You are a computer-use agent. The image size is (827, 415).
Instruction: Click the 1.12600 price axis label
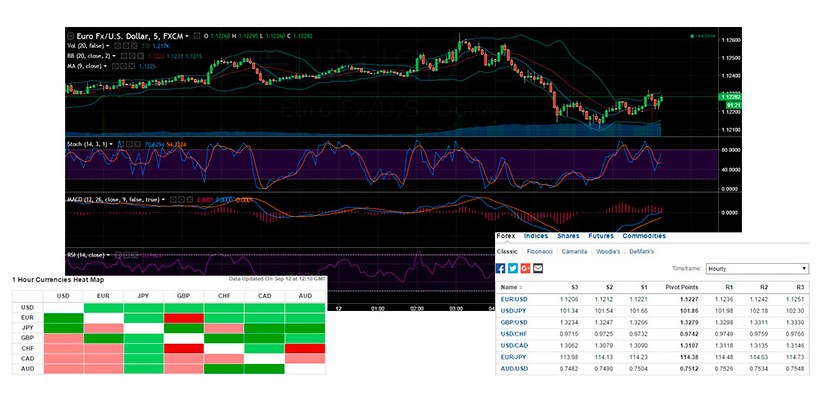(730, 40)
